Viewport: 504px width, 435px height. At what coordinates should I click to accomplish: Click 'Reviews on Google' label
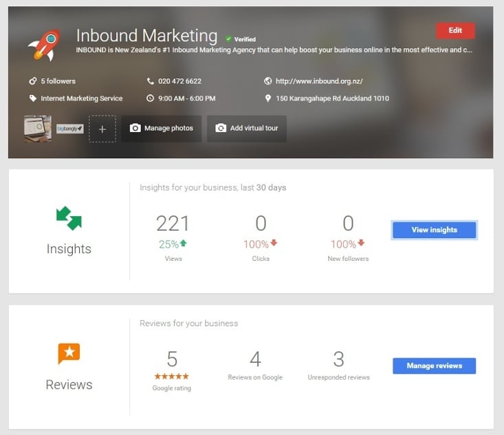(255, 377)
